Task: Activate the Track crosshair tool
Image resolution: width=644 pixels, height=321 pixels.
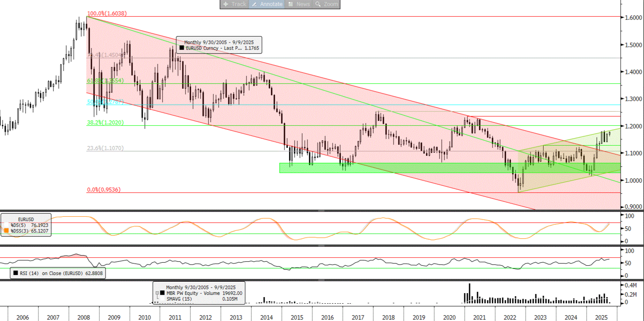Action: click(x=235, y=4)
